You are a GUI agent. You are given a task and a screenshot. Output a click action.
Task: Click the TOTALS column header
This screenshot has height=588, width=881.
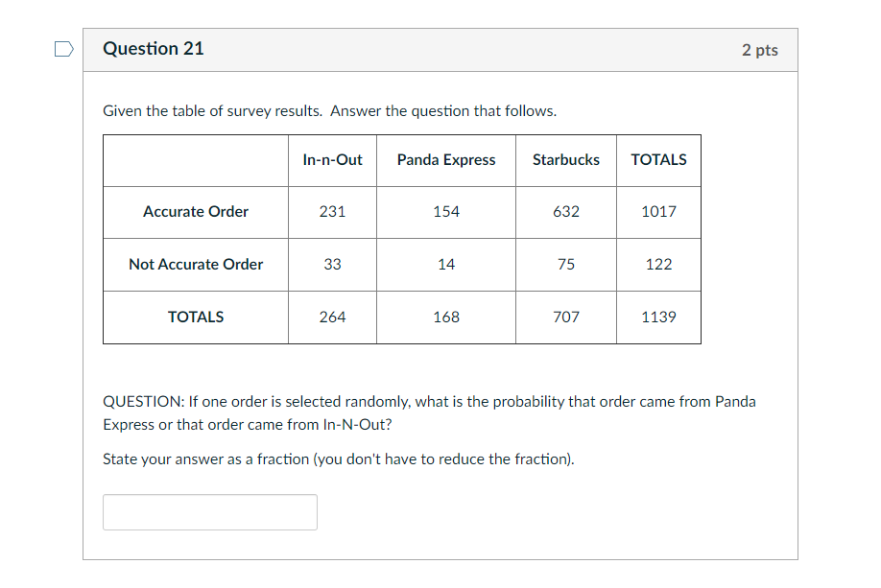[658, 160]
